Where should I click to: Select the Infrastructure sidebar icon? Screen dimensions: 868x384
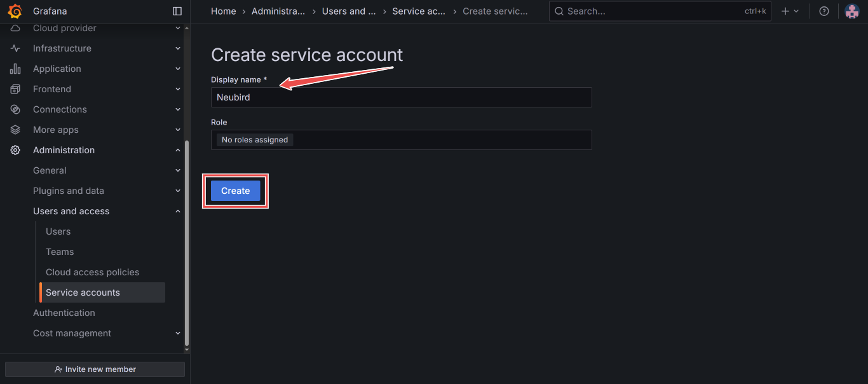[14, 48]
